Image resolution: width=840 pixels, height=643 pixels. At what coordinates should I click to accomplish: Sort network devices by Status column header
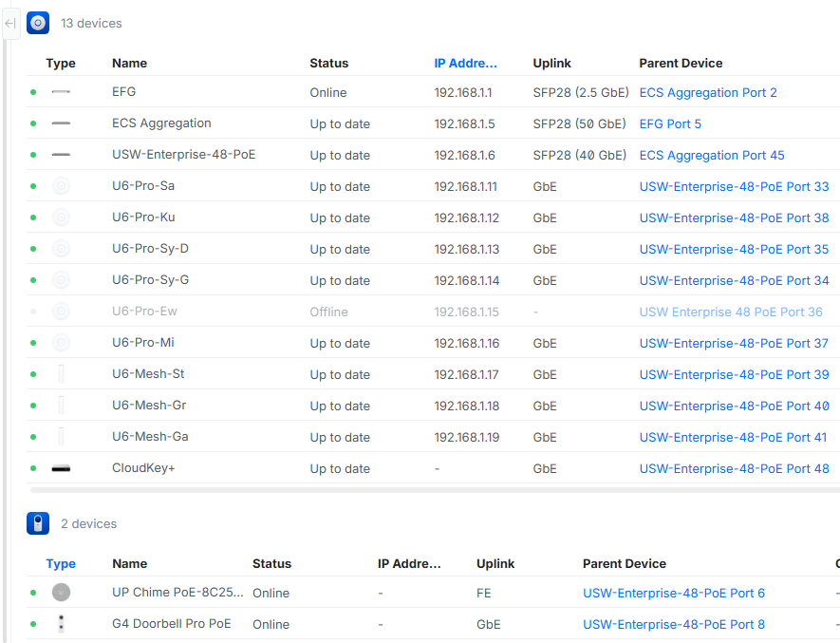tap(329, 64)
